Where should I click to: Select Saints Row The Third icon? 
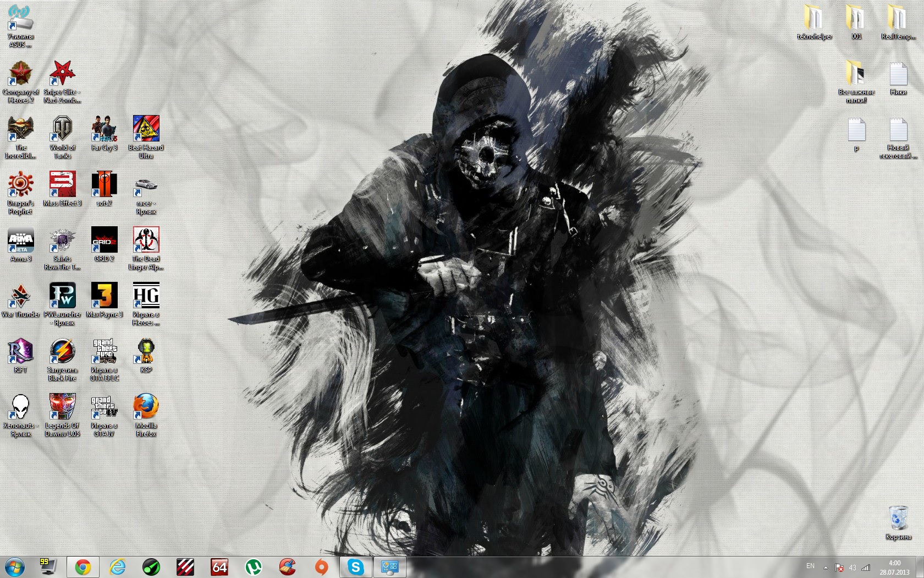click(62, 249)
